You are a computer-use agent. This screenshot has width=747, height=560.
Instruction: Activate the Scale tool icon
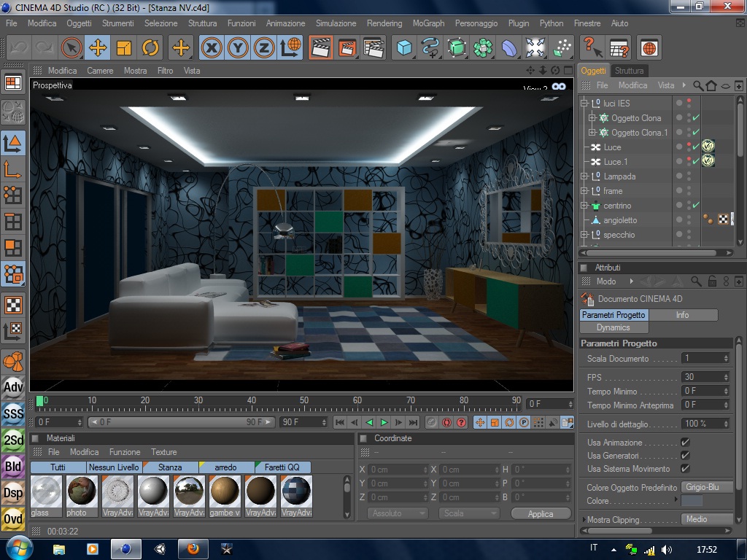(124, 48)
